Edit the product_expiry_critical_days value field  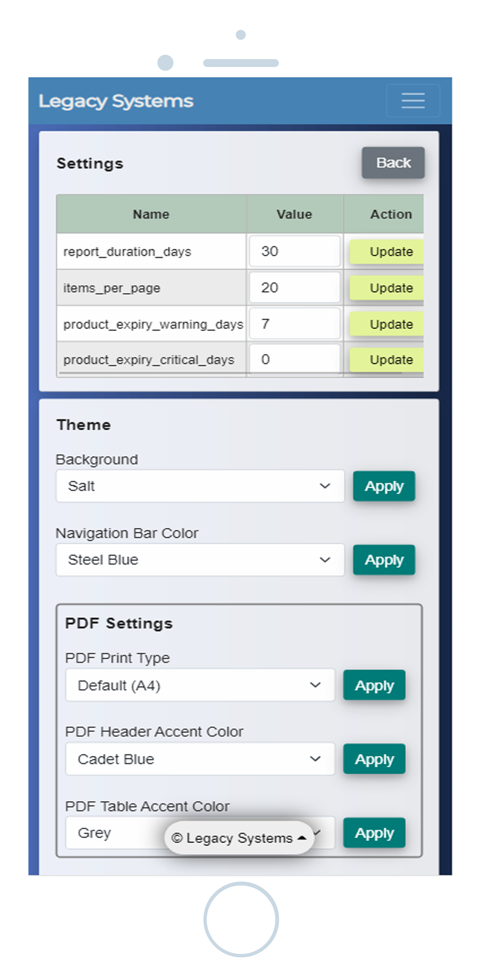click(294, 359)
